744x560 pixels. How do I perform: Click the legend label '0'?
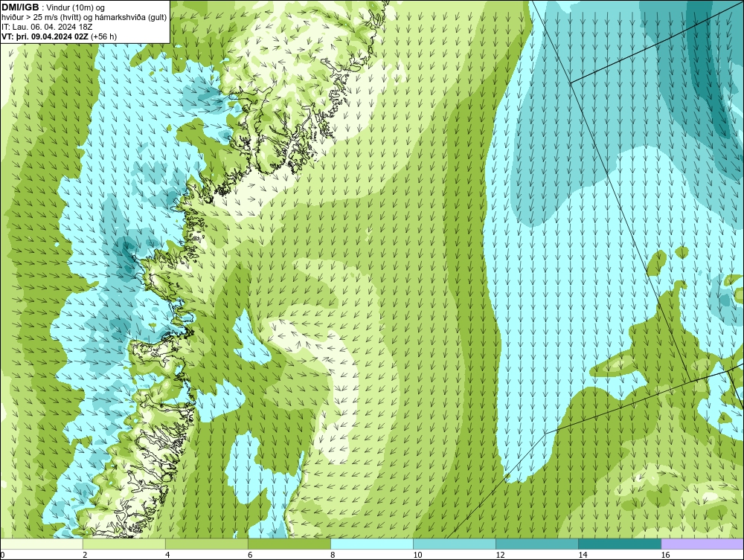click(x=2, y=555)
